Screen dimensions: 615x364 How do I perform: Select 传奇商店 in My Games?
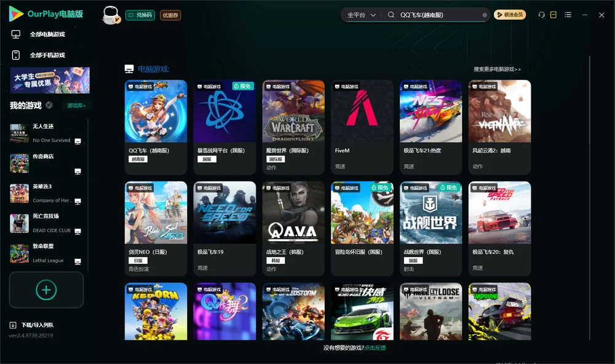(46, 164)
